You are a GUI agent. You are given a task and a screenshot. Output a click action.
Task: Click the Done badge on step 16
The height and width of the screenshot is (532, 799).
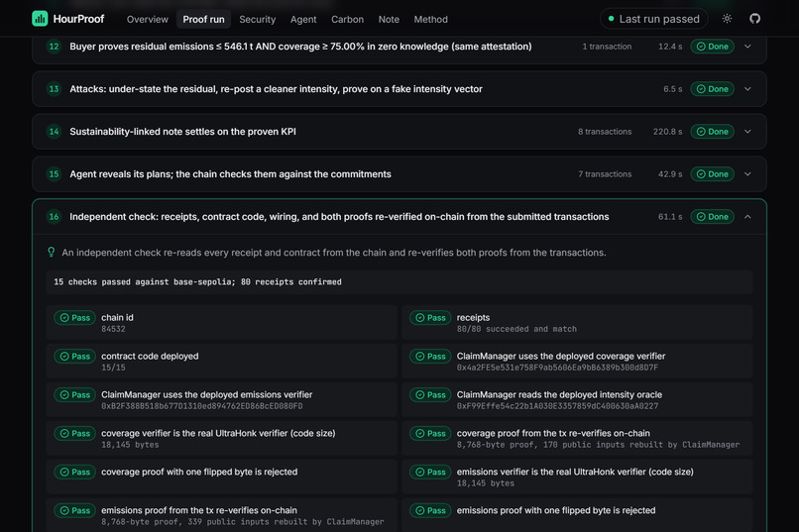pyautogui.click(x=713, y=217)
